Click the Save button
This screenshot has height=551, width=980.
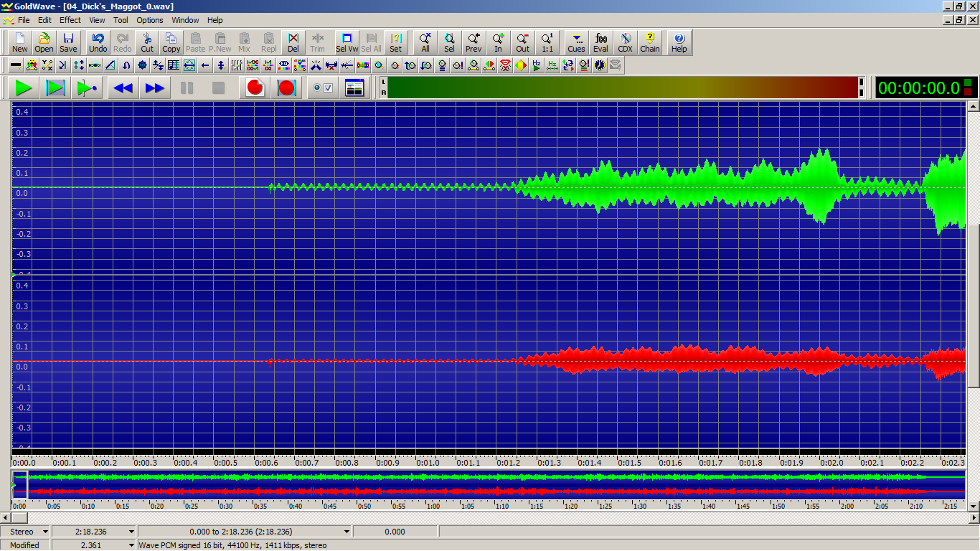point(68,42)
